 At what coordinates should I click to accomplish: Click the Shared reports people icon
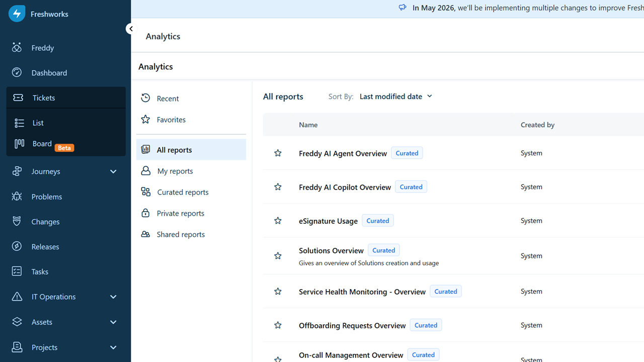tap(145, 234)
